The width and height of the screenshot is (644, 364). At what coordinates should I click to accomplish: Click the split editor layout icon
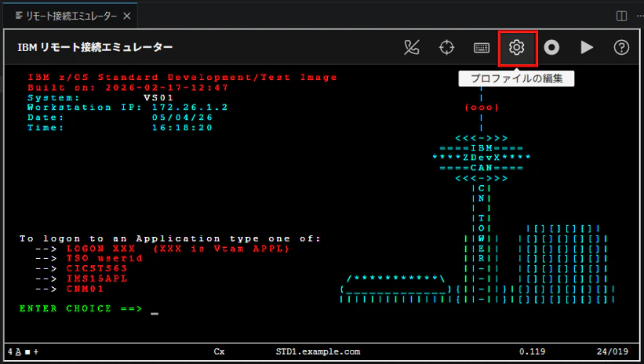tap(621, 16)
